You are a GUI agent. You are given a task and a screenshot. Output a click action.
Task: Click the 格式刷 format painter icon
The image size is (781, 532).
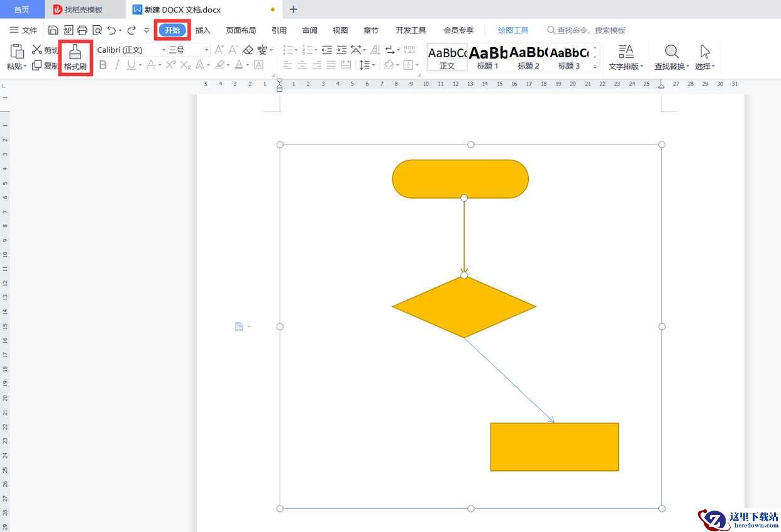[75, 58]
